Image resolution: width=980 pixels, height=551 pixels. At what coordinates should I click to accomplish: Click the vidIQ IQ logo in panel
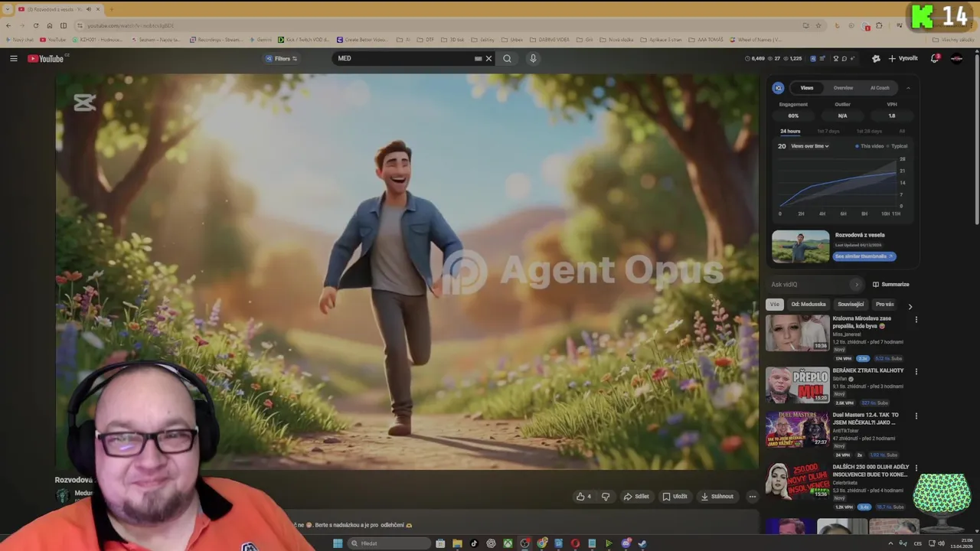tap(778, 88)
